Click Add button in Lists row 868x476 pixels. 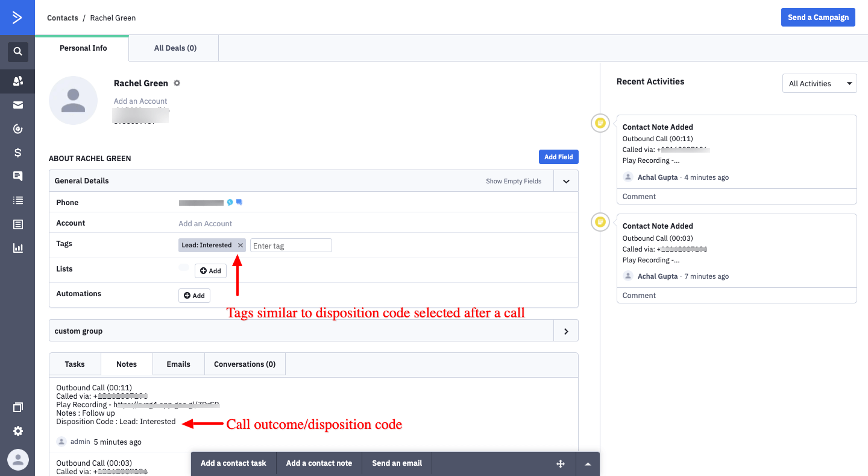coord(210,271)
